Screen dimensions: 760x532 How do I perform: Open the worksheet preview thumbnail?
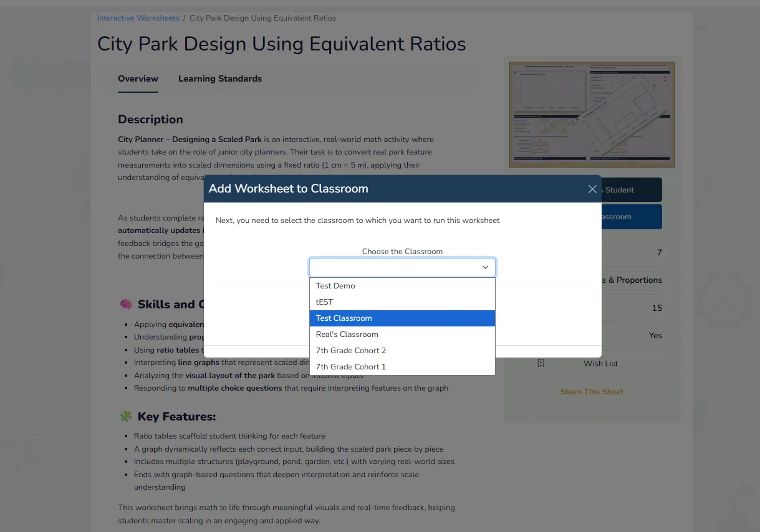coord(591,115)
